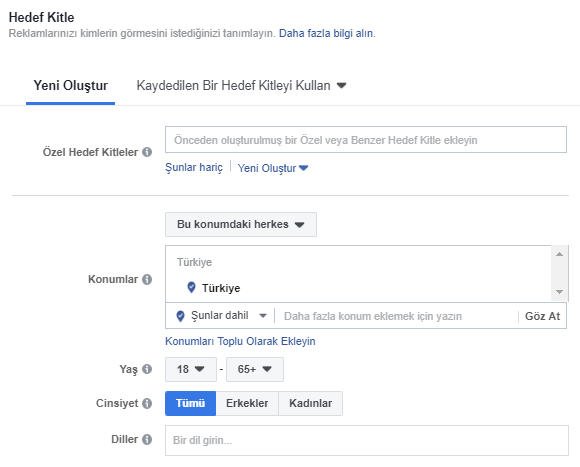The image size is (580, 467).
Task: Click location pin icon next to Türkiye
Action: [191, 287]
